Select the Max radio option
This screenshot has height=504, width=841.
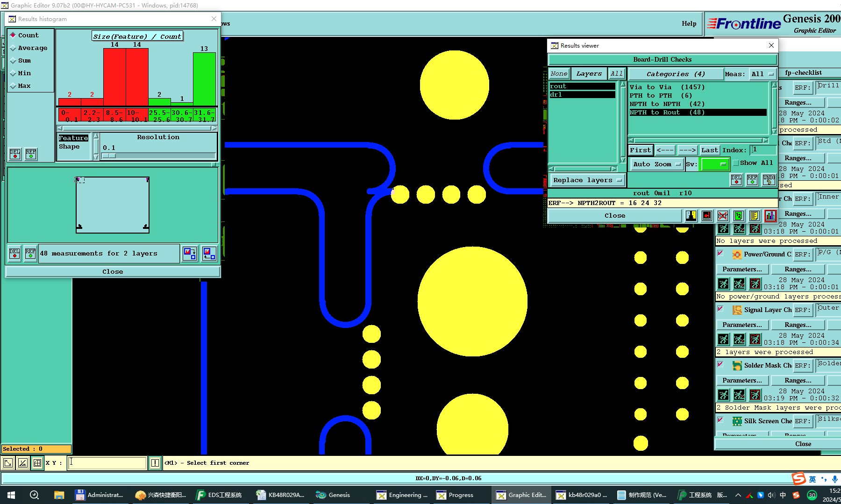coord(21,85)
